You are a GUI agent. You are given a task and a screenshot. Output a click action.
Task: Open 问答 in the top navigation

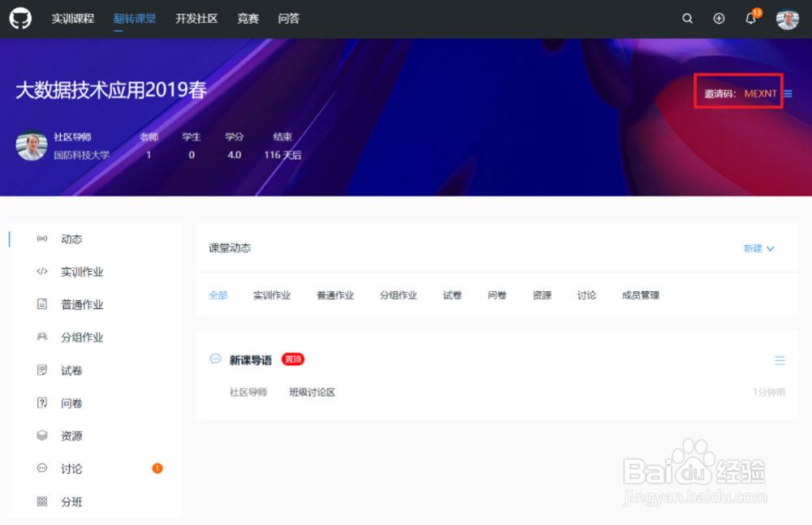[288, 19]
